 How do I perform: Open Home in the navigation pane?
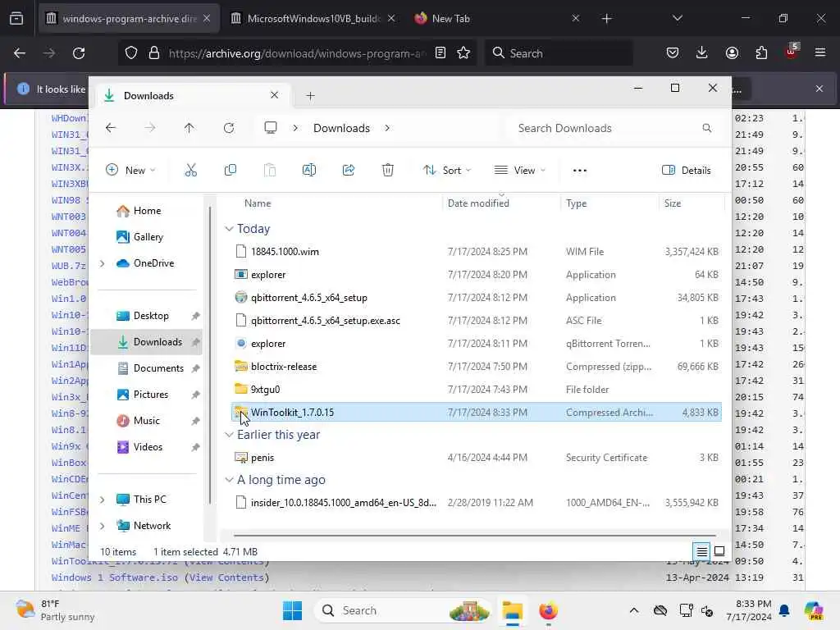(147, 211)
